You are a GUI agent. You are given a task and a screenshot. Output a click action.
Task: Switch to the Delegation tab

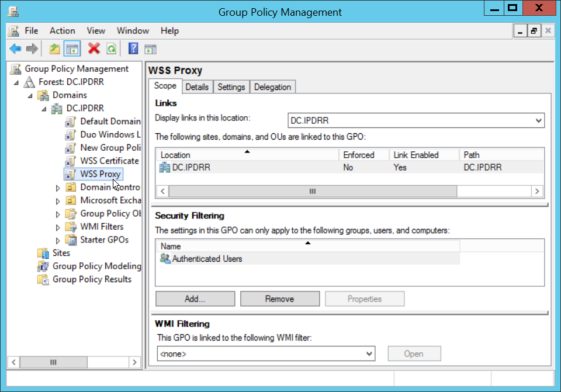click(x=272, y=87)
